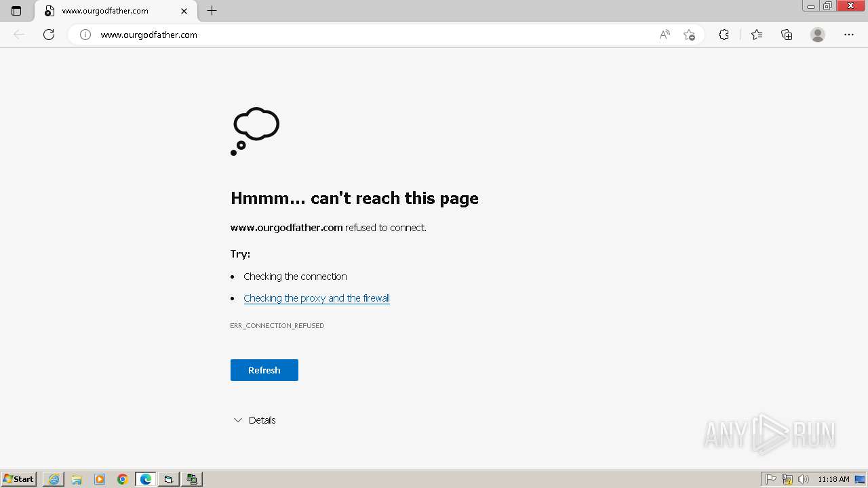This screenshot has height=488, width=868.
Task: Open the profile avatar icon
Action: [818, 35]
